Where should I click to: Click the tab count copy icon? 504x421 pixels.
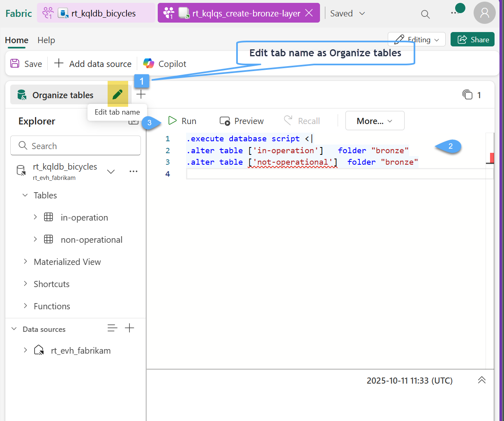tap(467, 95)
